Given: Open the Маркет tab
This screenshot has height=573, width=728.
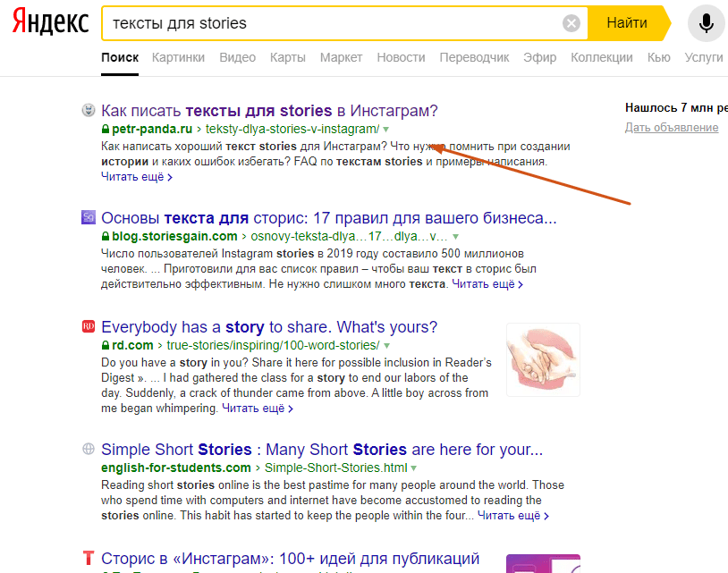Looking at the screenshot, I should pos(342,57).
